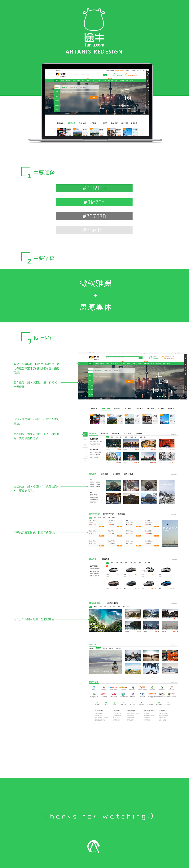
Task: Click the Tuniu logo in the large homepage mockup
Action: 94,357
